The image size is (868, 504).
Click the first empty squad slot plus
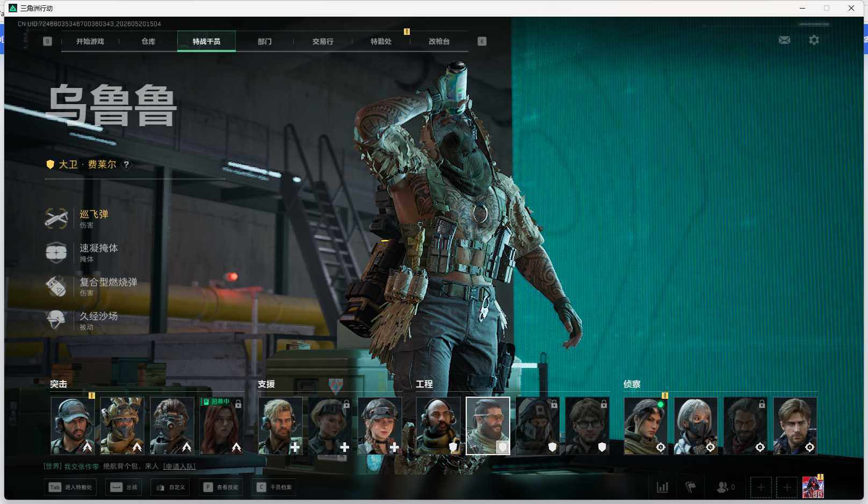pos(761,487)
